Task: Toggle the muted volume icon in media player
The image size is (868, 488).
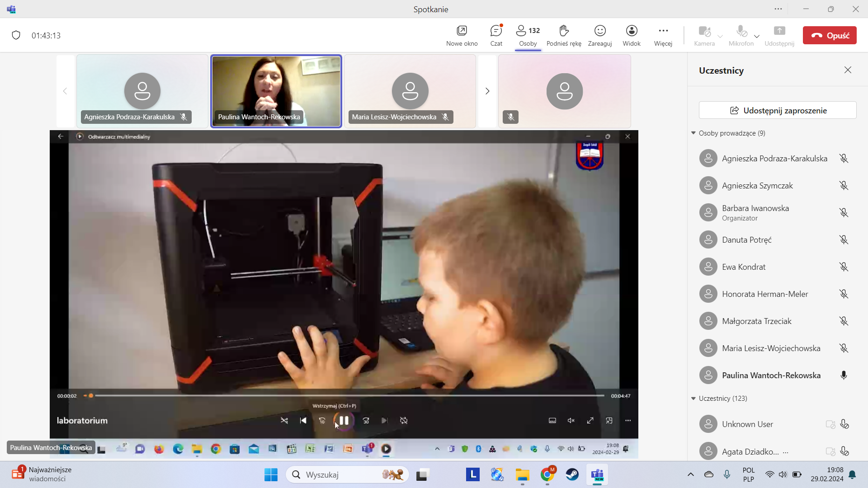Action: [571, 420]
